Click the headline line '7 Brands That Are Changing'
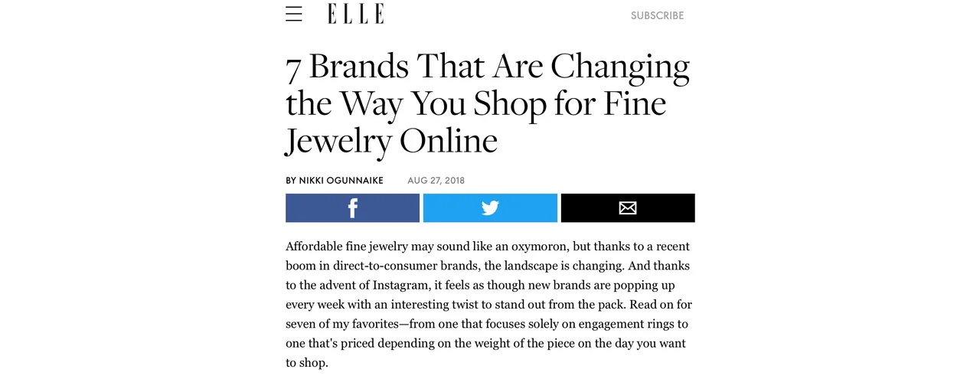The height and width of the screenshot is (379, 980). (488, 67)
